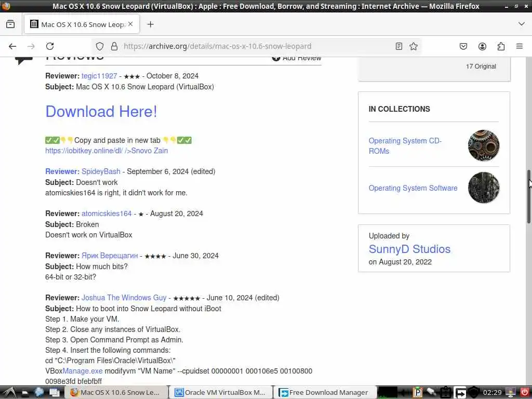Open the Extensions puzzle icon

click(501, 46)
